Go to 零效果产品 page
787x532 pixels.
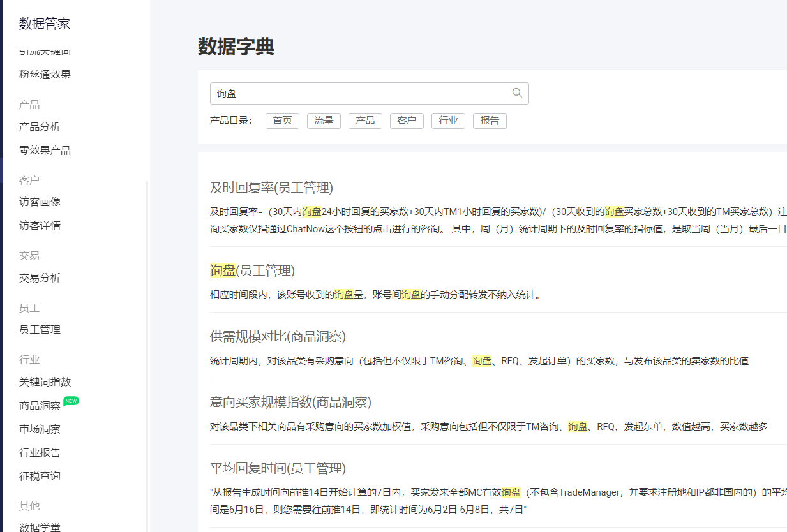45,151
